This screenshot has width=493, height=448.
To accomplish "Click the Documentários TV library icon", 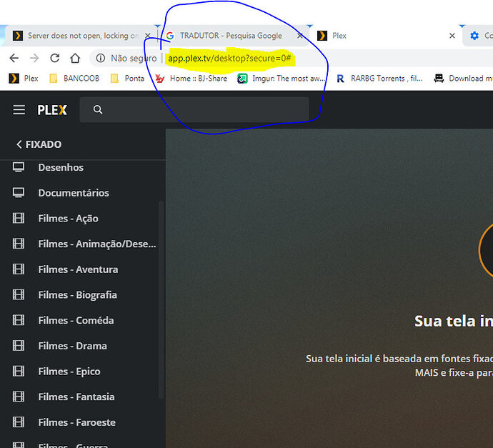I will [19, 193].
